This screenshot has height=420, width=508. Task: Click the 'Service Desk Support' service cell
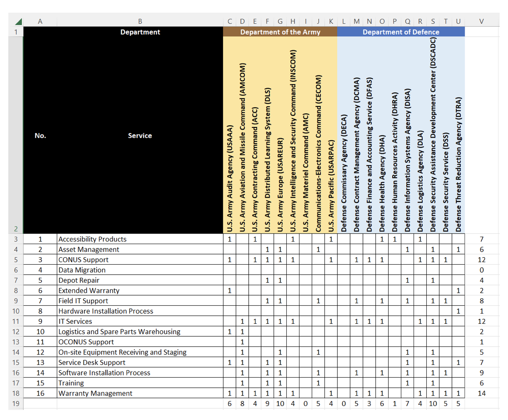click(x=140, y=362)
